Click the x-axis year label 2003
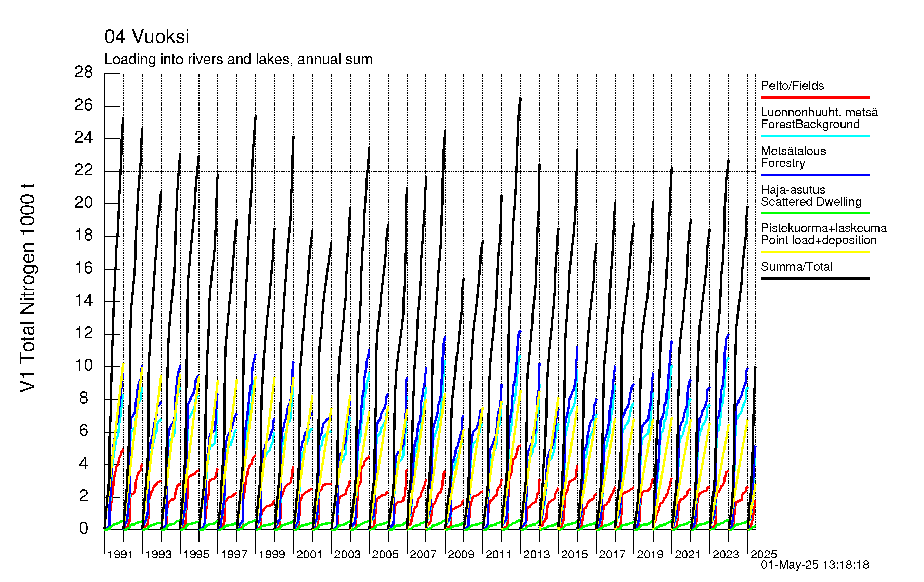This screenshot has height=582, width=924. coord(347,554)
